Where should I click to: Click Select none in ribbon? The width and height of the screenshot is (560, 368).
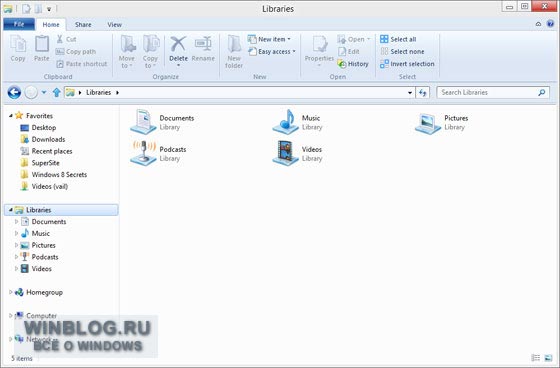point(402,51)
